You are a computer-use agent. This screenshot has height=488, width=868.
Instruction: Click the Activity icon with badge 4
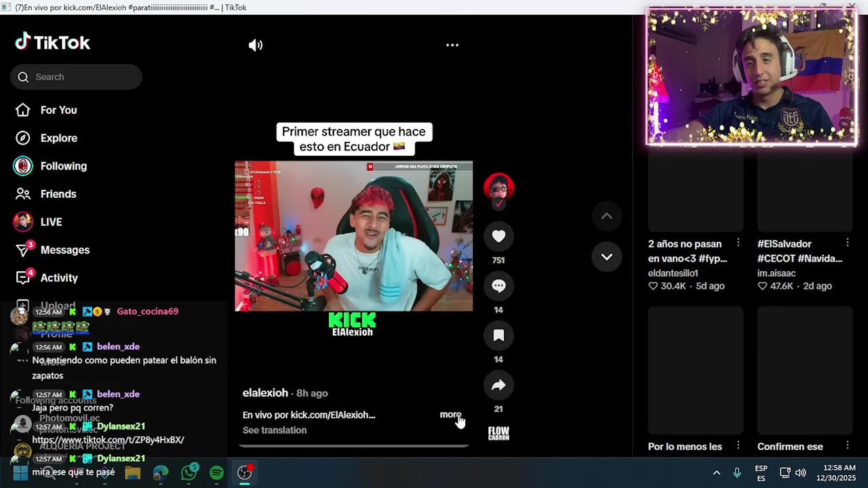[24, 277]
